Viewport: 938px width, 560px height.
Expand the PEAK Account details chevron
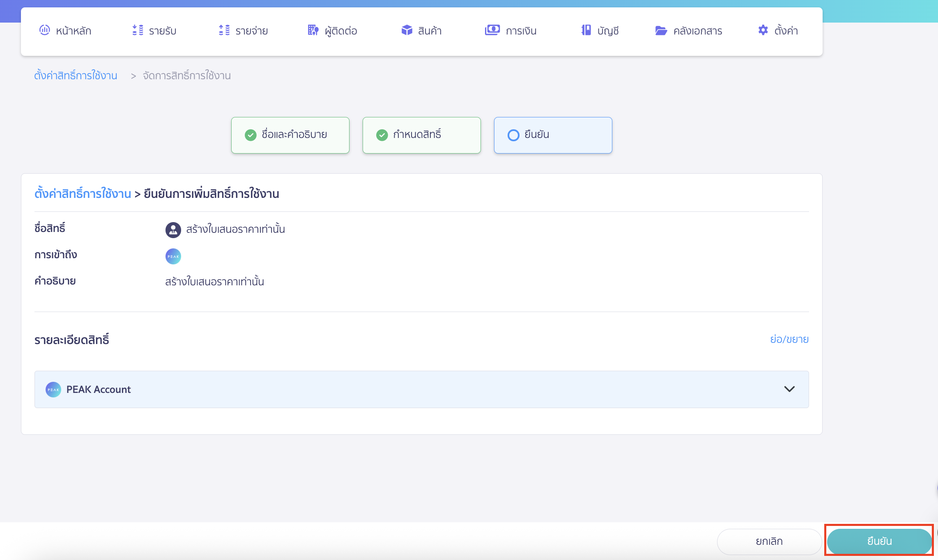pos(789,389)
